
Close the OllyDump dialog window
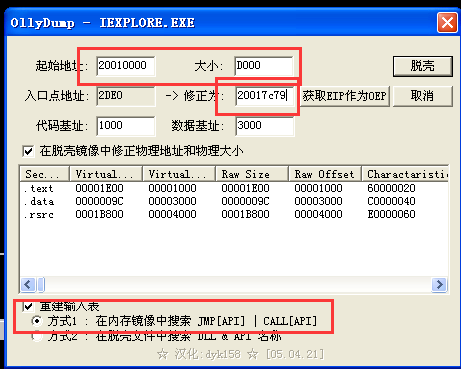[447, 23]
